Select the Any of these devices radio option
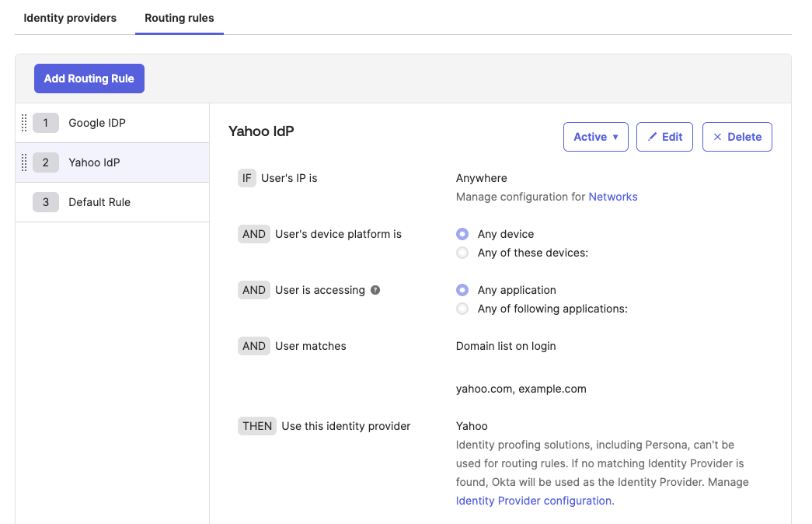This screenshot has height=524, width=812. pyautogui.click(x=462, y=253)
